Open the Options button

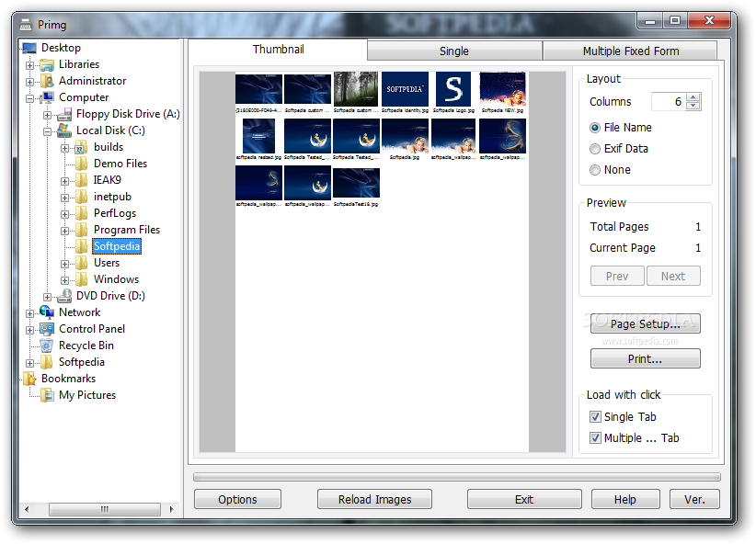237,500
